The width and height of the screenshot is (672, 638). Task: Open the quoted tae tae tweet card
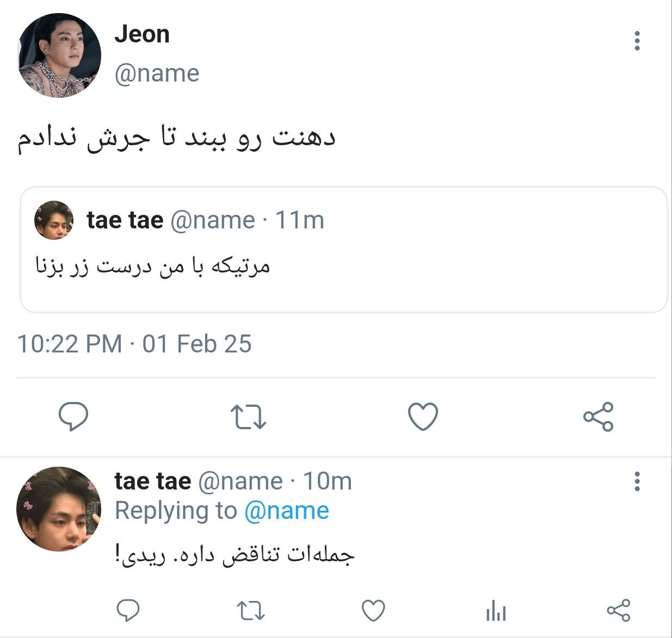click(343, 250)
